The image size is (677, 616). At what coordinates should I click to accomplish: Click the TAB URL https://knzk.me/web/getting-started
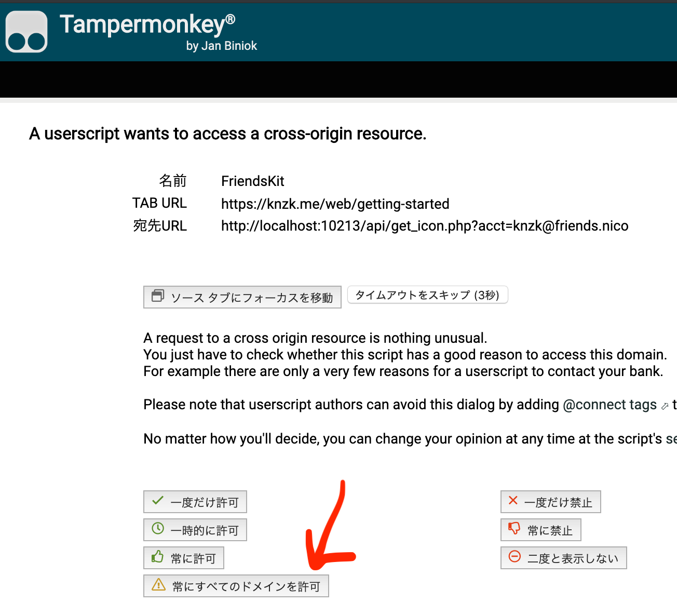tap(335, 204)
